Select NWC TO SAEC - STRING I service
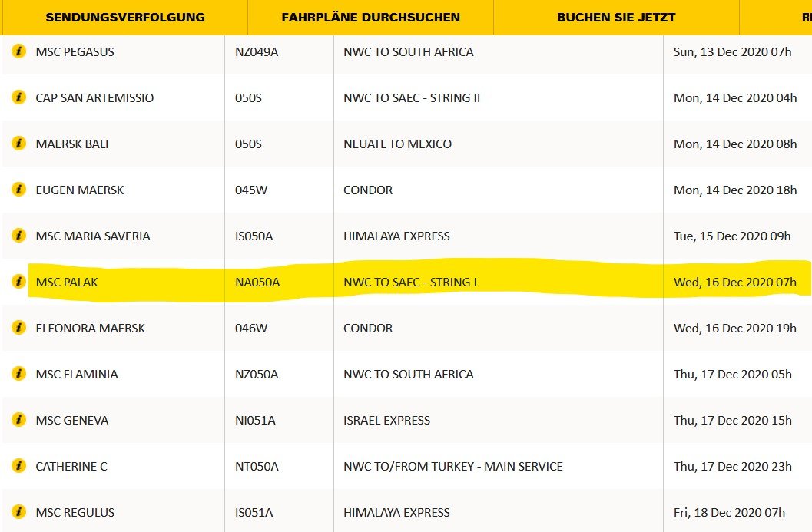812x532 pixels. [x=410, y=283]
